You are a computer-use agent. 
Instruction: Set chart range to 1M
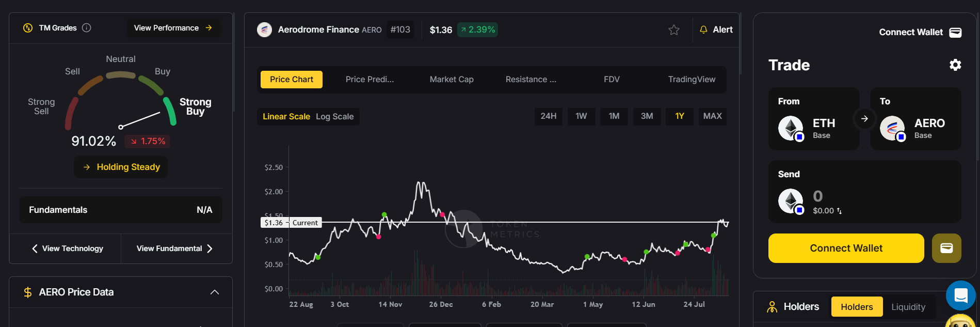(x=614, y=116)
